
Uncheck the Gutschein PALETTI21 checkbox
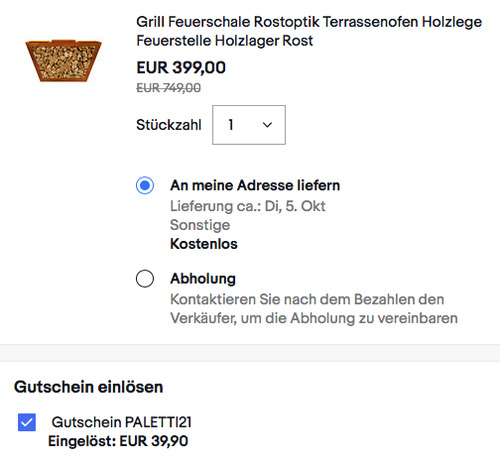pyautogui.click(x=27, y=422)
